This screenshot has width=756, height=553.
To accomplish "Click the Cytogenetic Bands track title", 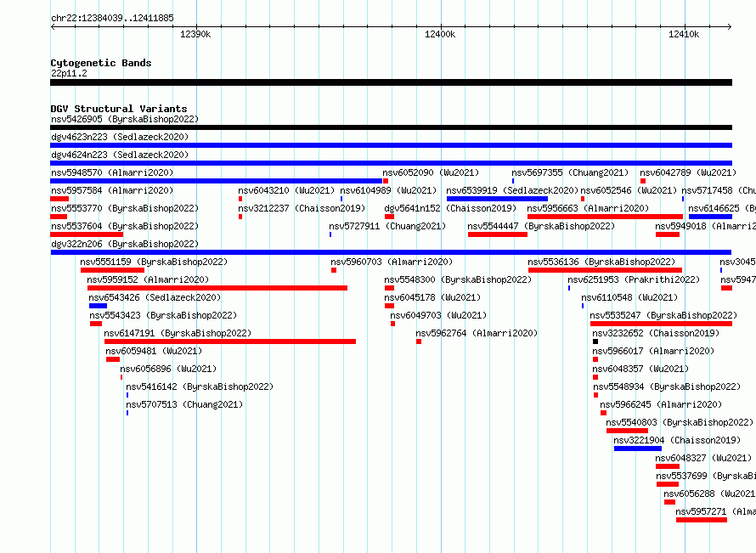I will click(101, 63).
